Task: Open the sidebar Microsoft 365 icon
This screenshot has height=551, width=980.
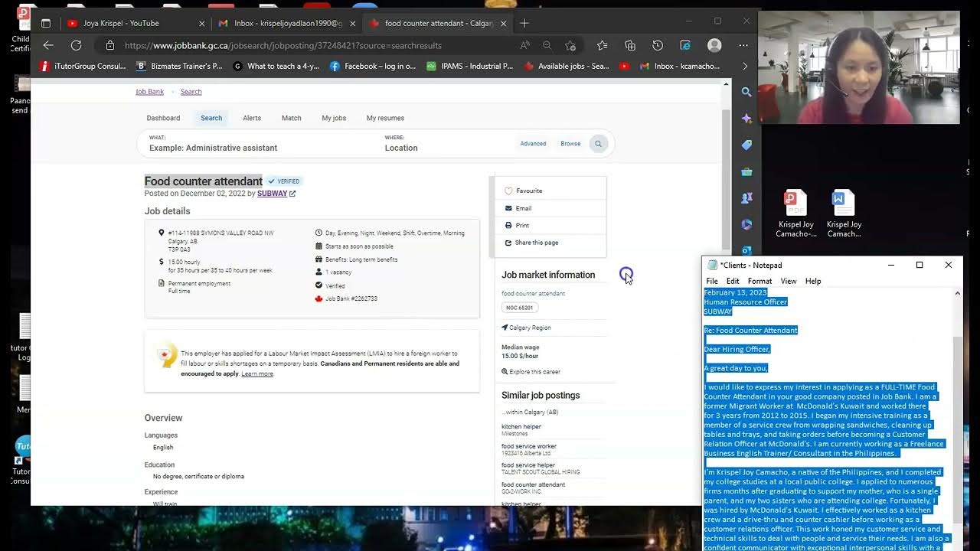Action: coord(746,224)
